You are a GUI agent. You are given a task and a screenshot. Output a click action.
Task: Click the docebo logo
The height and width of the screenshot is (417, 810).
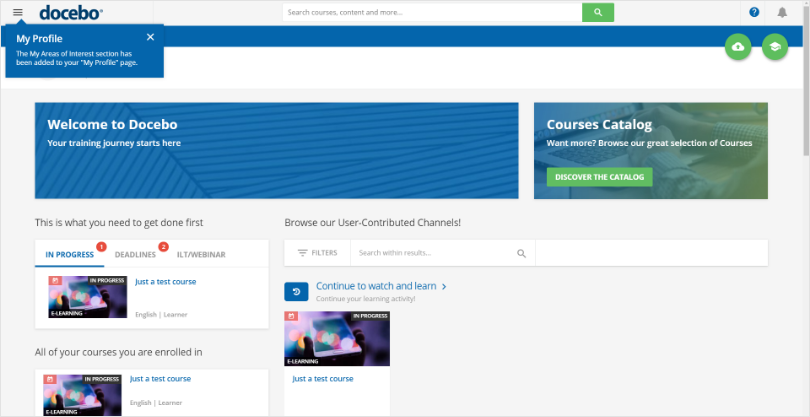coord(70,12)
